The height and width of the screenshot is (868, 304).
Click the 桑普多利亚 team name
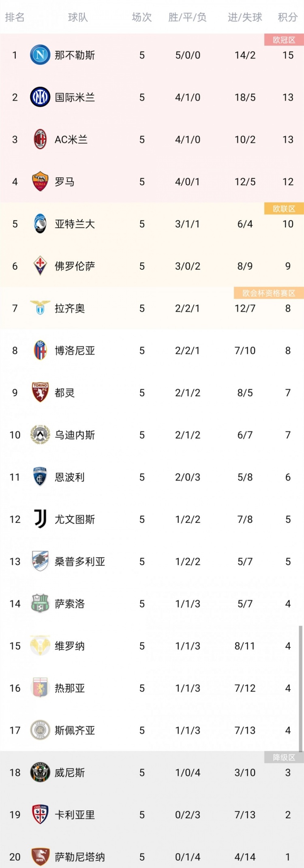pos(80,562)
